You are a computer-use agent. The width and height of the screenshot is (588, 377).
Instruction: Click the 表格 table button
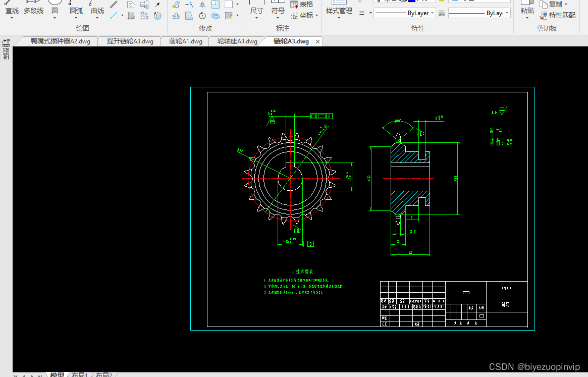(302, 4)
